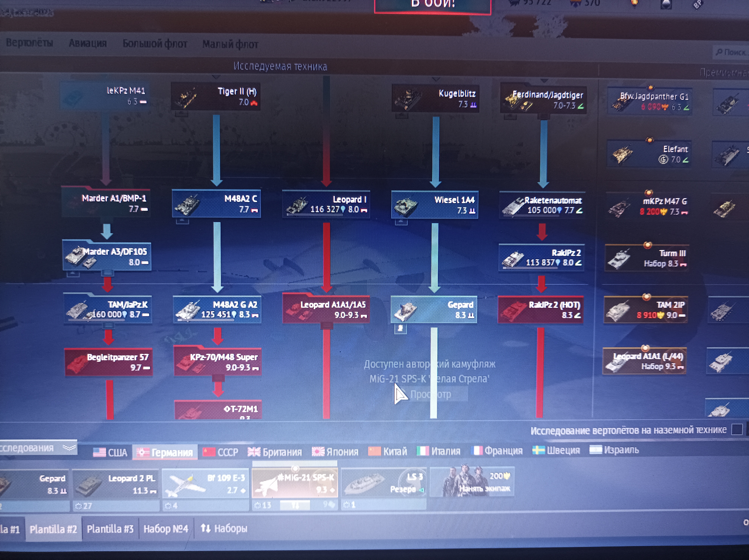Viewport: 749px width, 560px height.
Task: Select the Wiesel 1A4 vehicle card
Action: point(435,205)
